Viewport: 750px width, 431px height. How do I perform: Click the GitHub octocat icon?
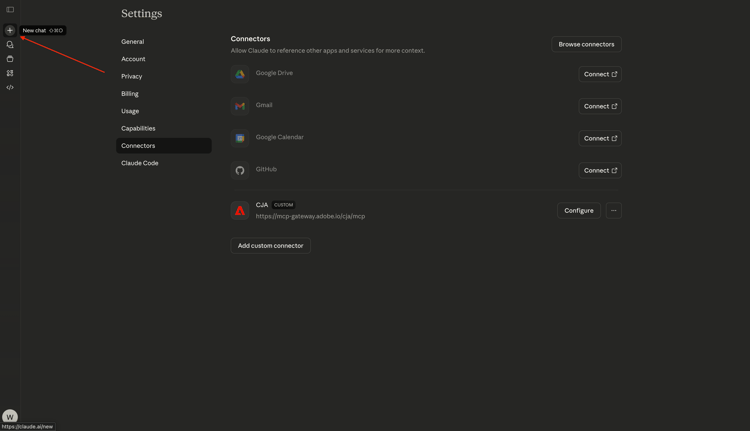[240, 170]
